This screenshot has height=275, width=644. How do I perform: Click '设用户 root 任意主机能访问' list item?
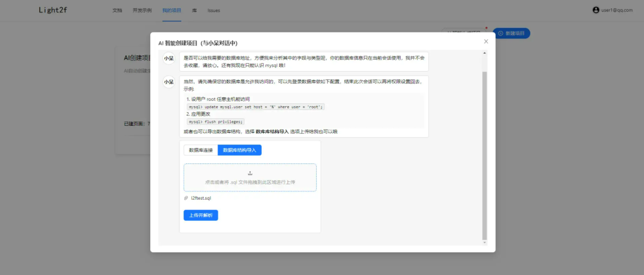(x=218, y=99)
